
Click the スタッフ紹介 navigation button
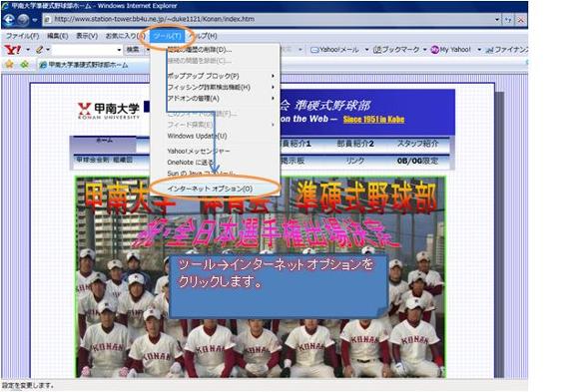(418, 144)
